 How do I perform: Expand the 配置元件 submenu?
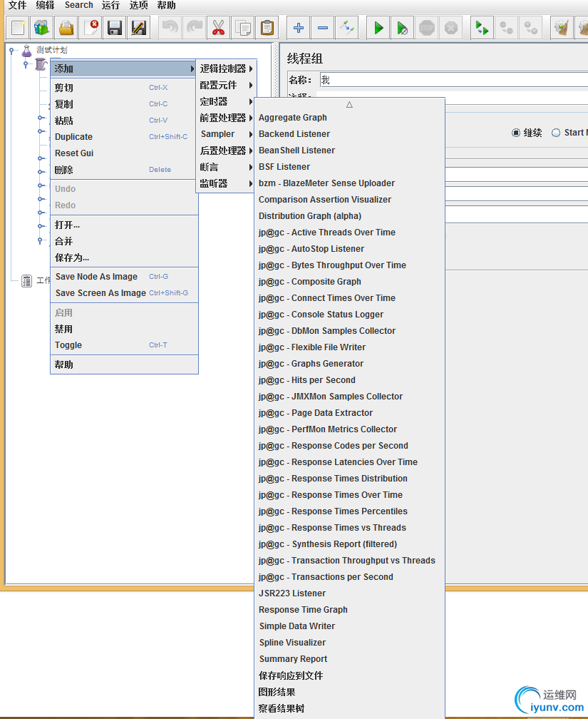[x=227, y=86]
